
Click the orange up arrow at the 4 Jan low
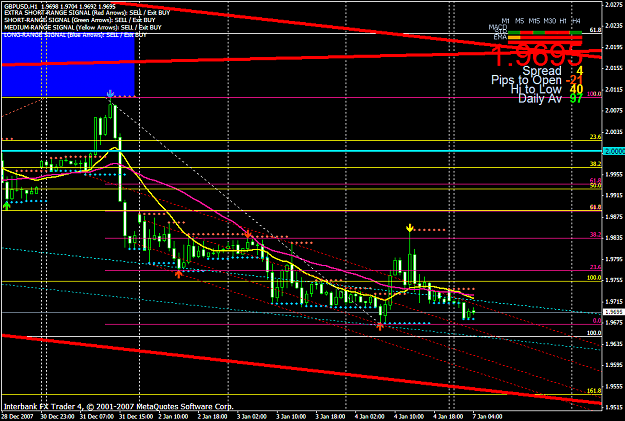[380, 327]
